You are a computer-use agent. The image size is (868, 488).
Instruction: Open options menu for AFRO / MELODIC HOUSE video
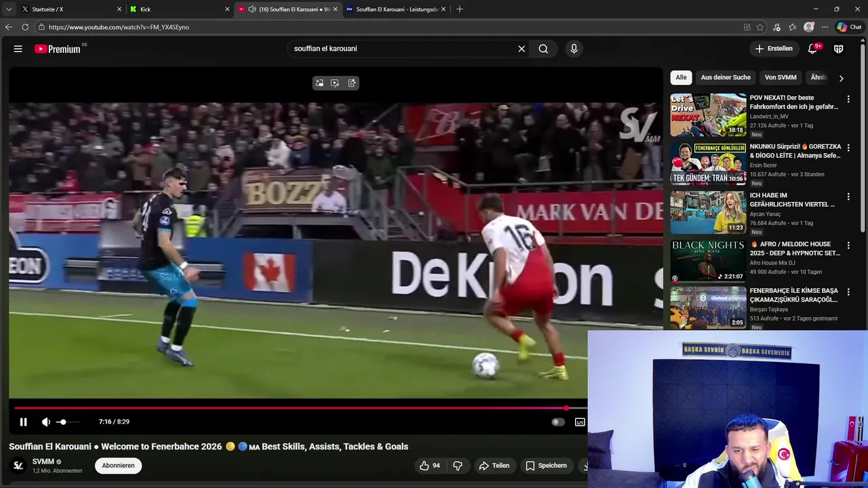(848, 245)
